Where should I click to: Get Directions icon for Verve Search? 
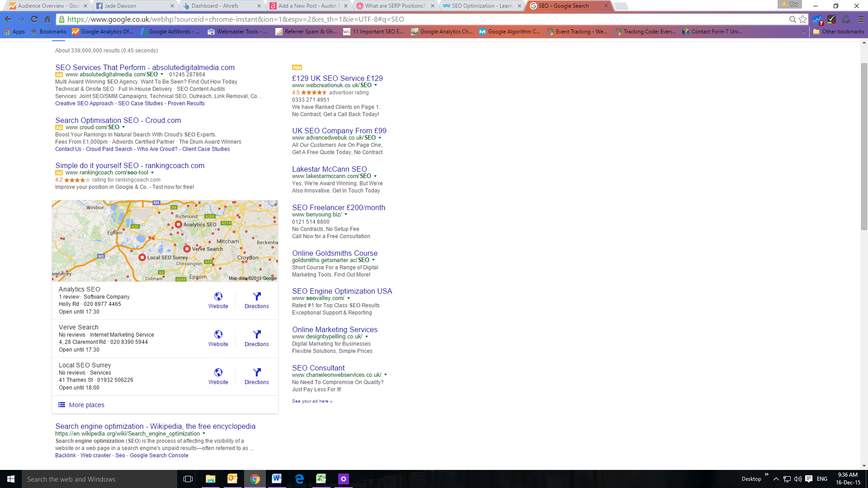257,334
